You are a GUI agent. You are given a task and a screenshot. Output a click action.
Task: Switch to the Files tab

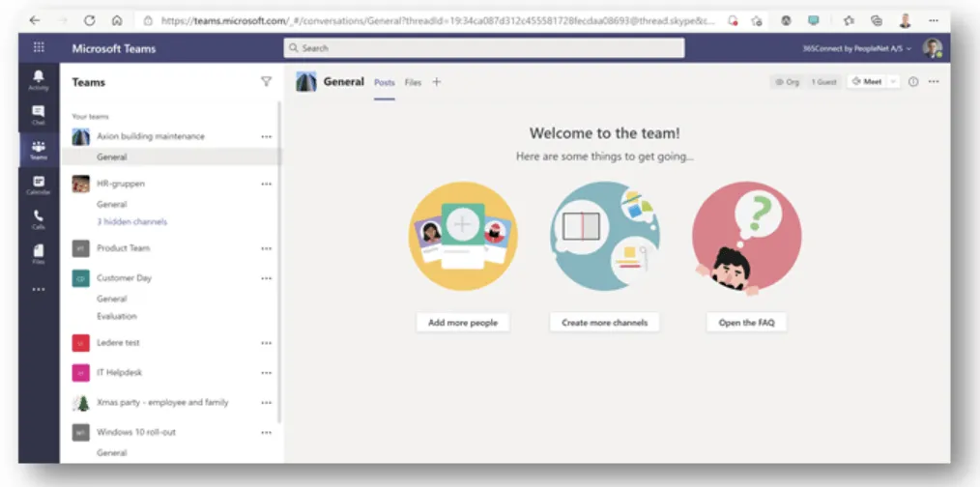pyautogui.click(x=413, y=82)
